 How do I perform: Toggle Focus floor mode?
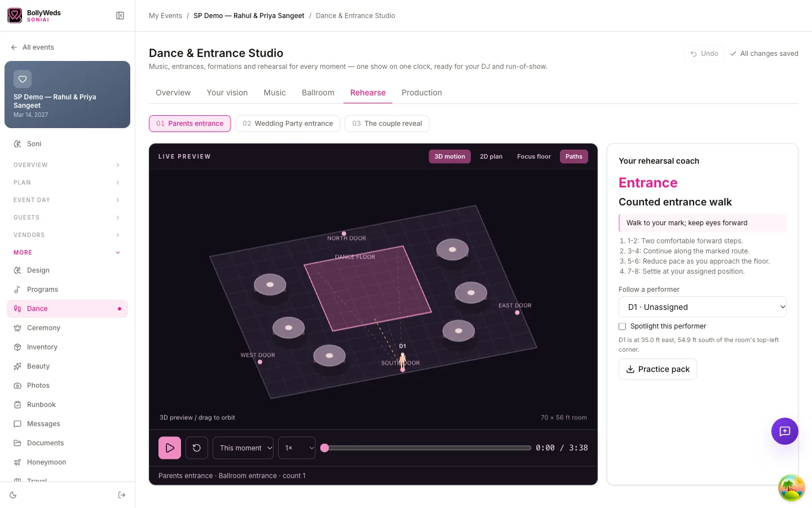pyautogui.click(x=534, y=156)
